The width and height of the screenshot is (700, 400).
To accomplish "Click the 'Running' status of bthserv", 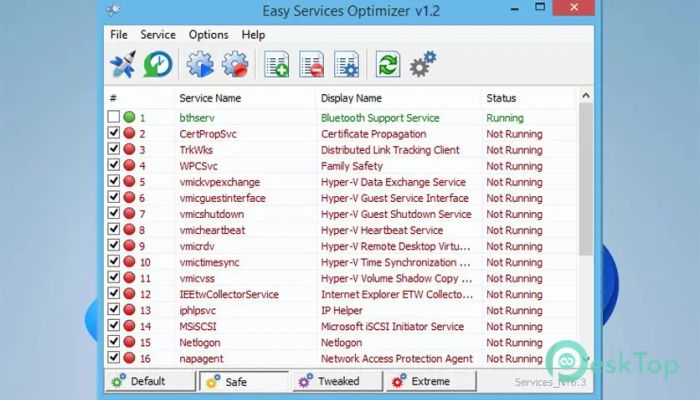I will 505,118.
